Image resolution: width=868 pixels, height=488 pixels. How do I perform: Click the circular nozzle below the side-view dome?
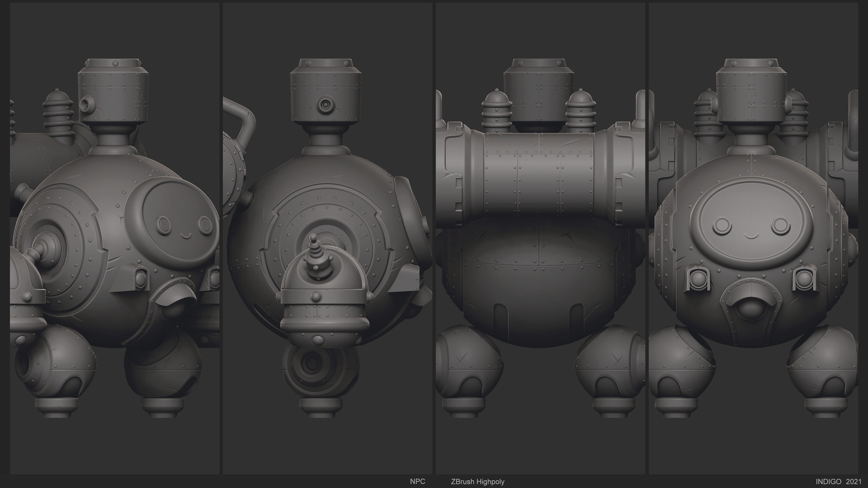click(x=311, y=362)
